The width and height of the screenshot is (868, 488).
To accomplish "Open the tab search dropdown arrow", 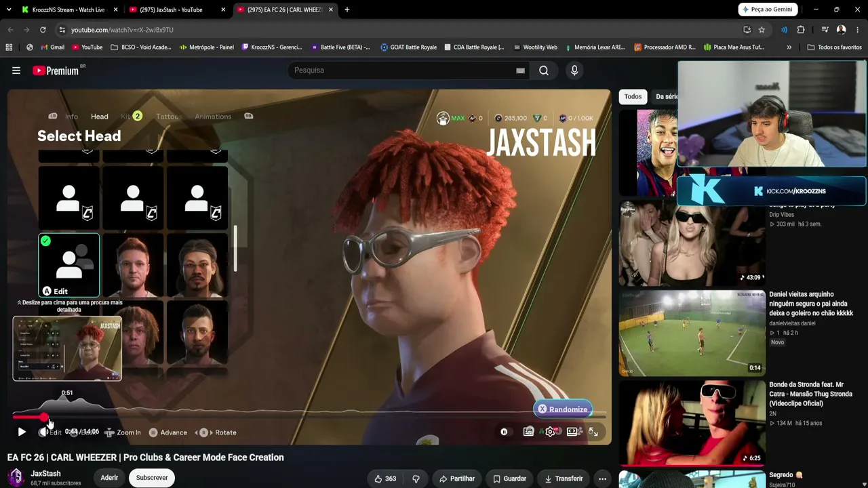I will pos(9,9).
